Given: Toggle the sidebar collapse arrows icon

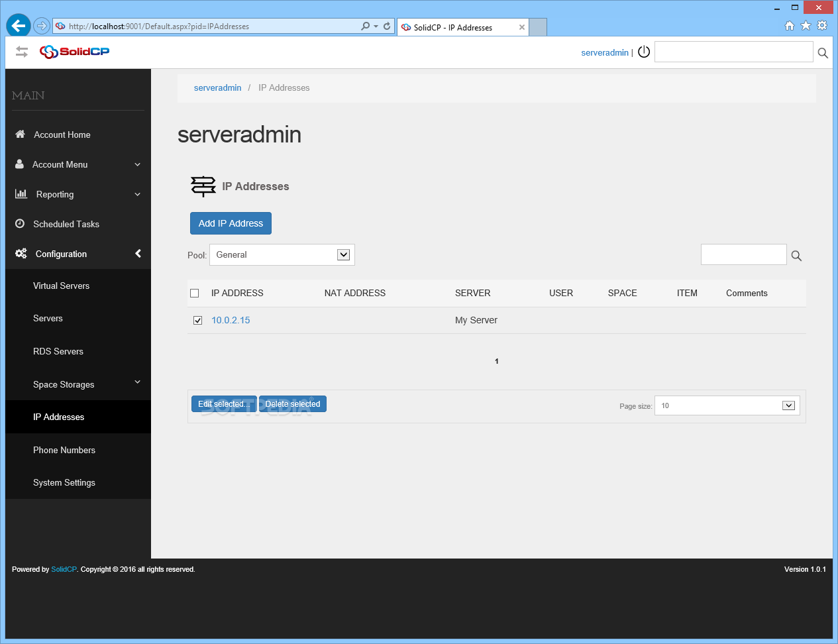Looking at the screenshot, I should coord(22,52).
